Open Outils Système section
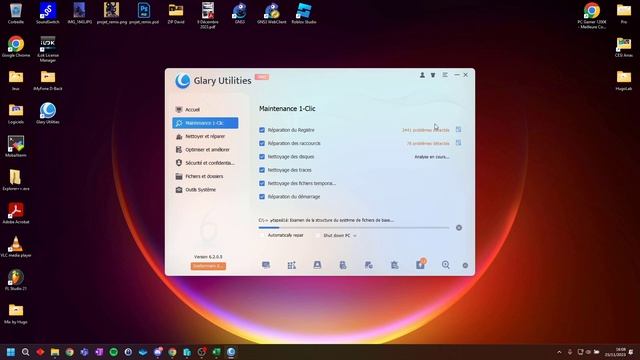This screenshot has width=640, height=360. 205,190
